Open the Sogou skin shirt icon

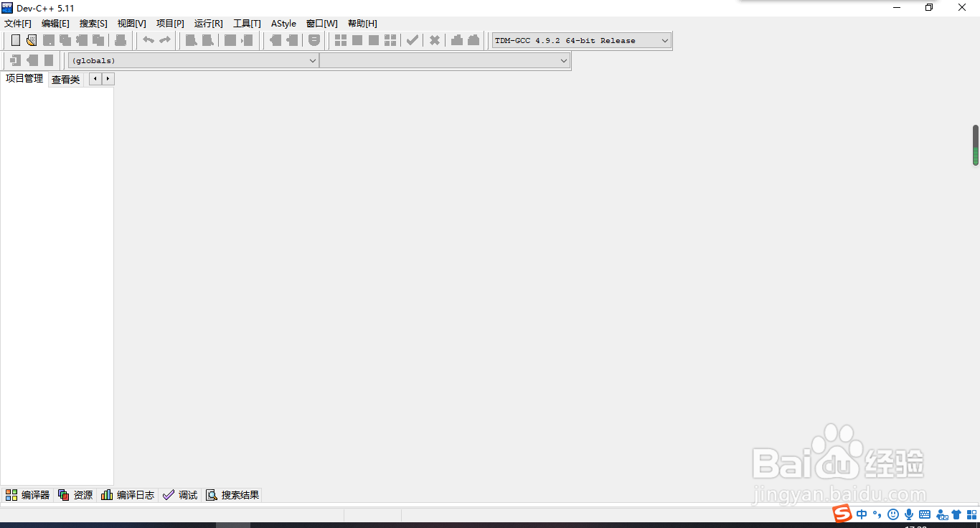[x=956, y=514]
